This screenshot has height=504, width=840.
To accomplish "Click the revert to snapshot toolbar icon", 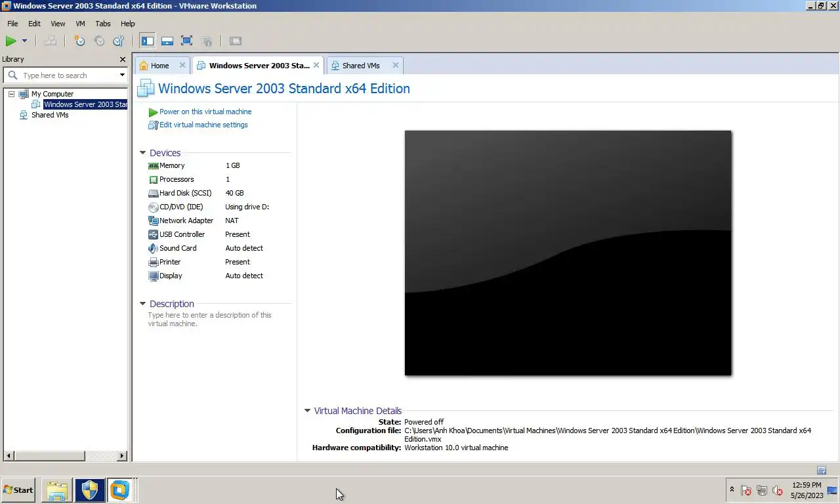I will point(99,41).
